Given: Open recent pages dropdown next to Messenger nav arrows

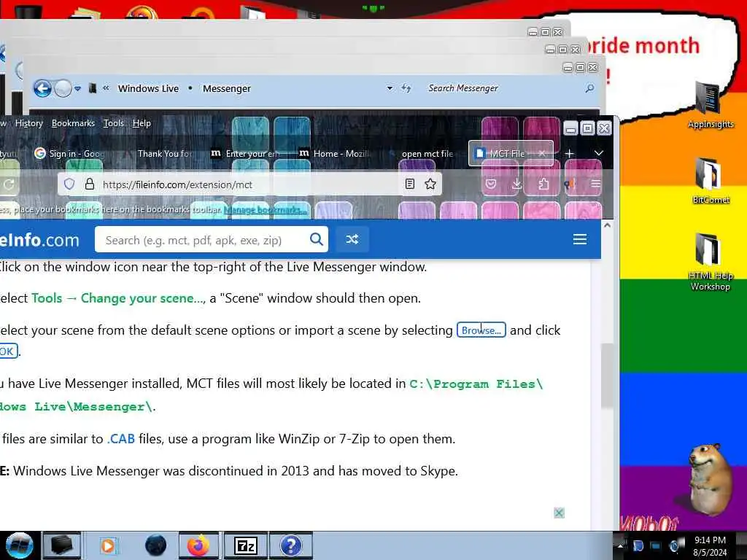Looking at the screenshot, I should point(77,88).
